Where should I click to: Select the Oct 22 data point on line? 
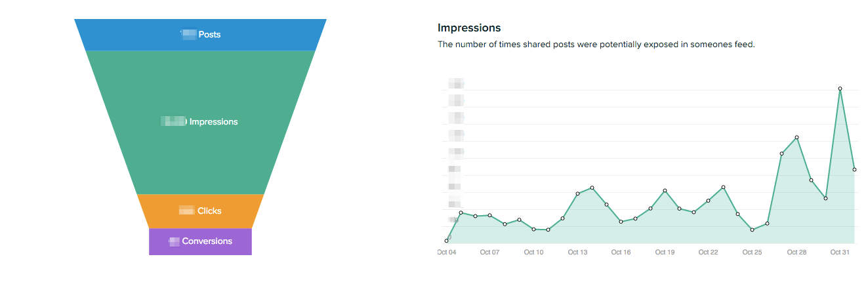click(709, 201)
